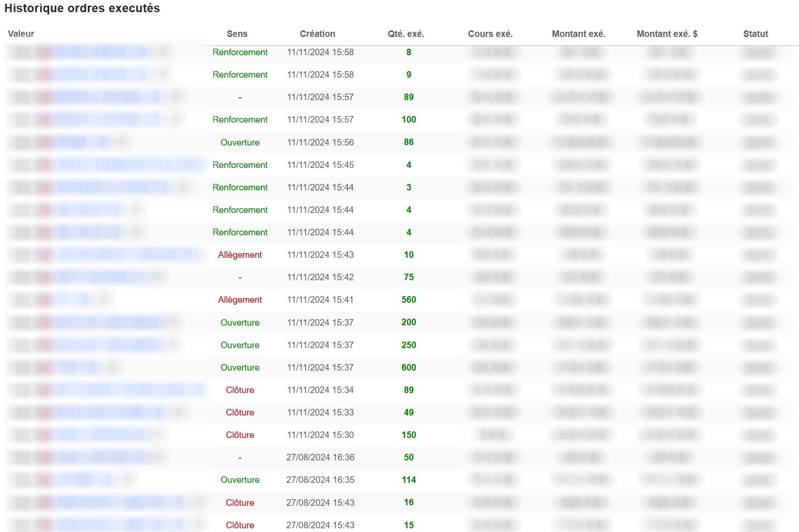Click the Ouverture cell dated 27/08/2024 16:35

point(240,480)
